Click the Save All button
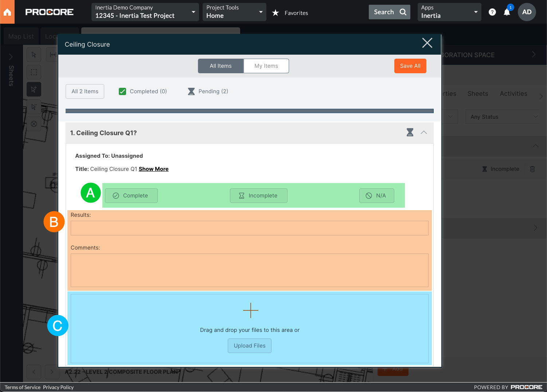The width and height of the screenshot is (547, 392). [x=410, y=66]
